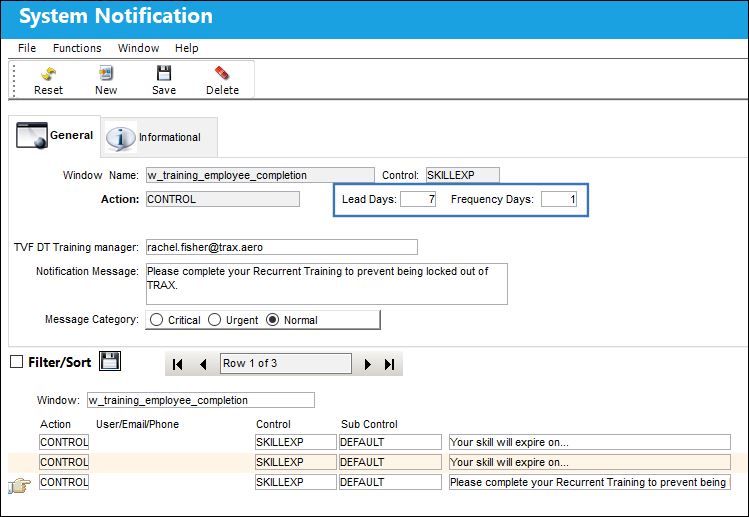Select first row's CONTROL action cell
The image size is (749, 517).
[x=64, y=442]
